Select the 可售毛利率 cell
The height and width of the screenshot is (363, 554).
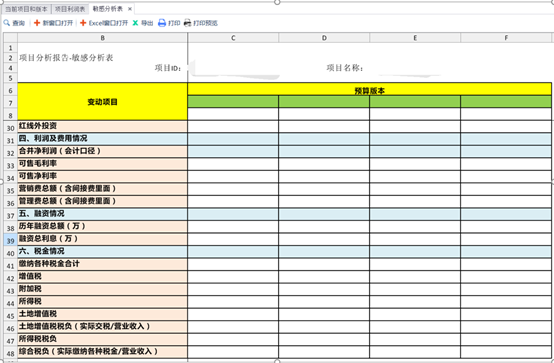point(102,164)
